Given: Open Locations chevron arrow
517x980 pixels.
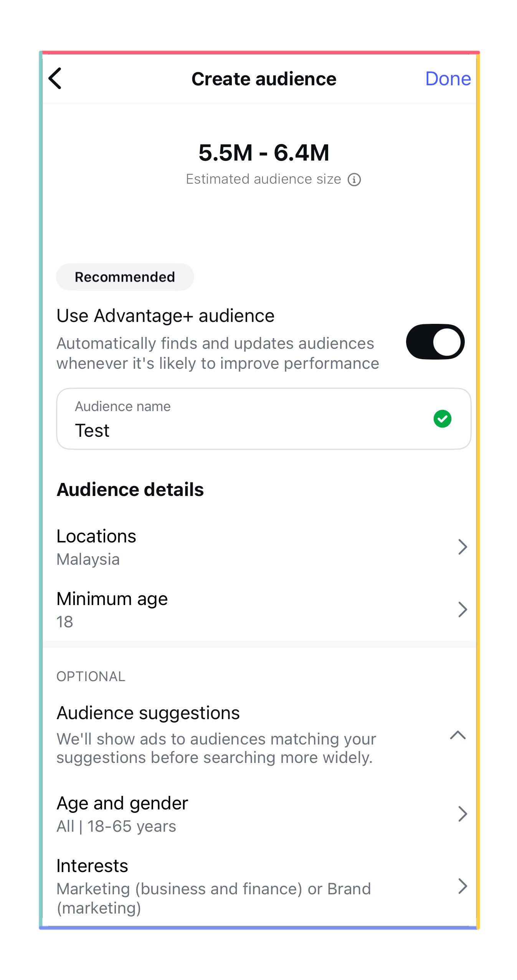Looking at the screenshot, I should coord(462,547).
